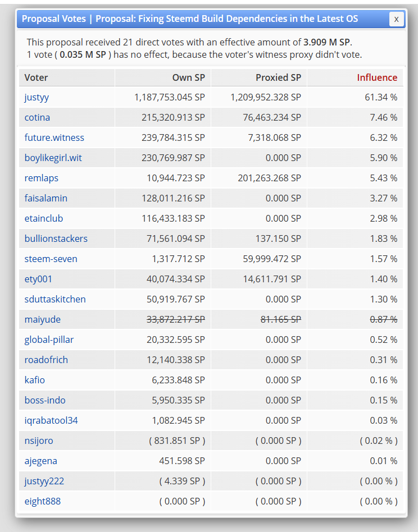418x532 pixels.
Task: Open voter justyy profile link
Action: tap(37, 98)
